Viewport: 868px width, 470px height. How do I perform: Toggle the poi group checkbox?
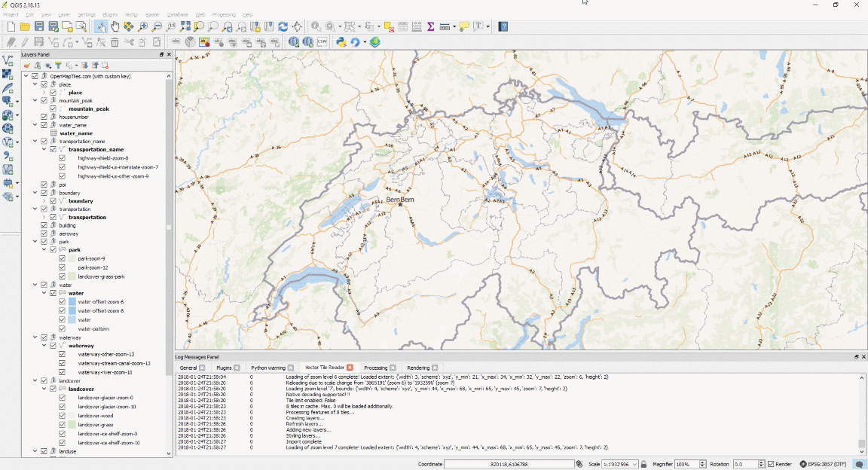pos(44,185)
